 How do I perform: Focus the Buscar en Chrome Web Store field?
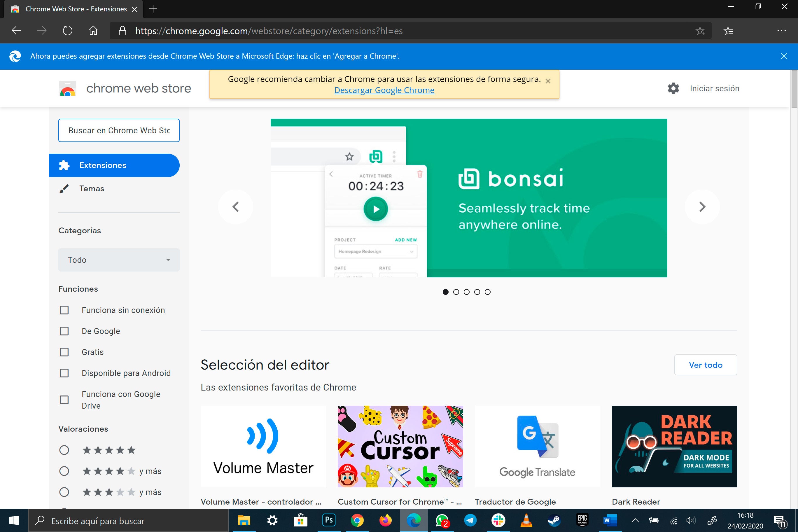[119, 130]
